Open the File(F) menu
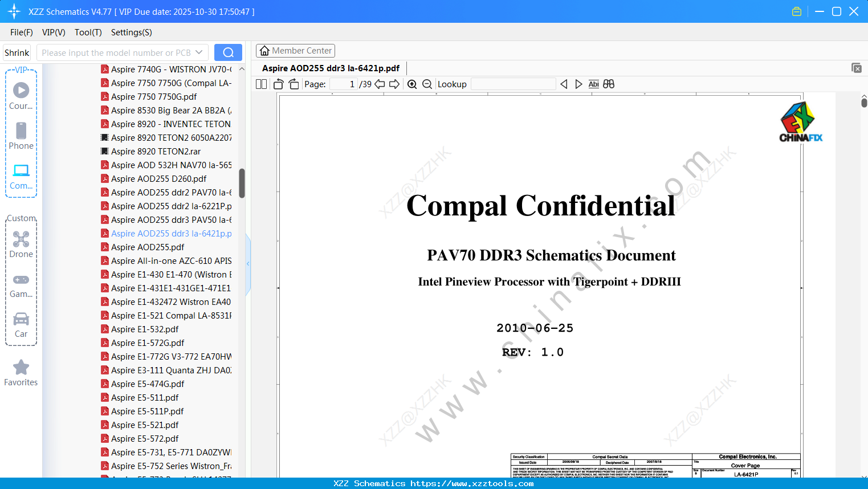The height and width of the screenshot is (489, 868). (22, 32)
